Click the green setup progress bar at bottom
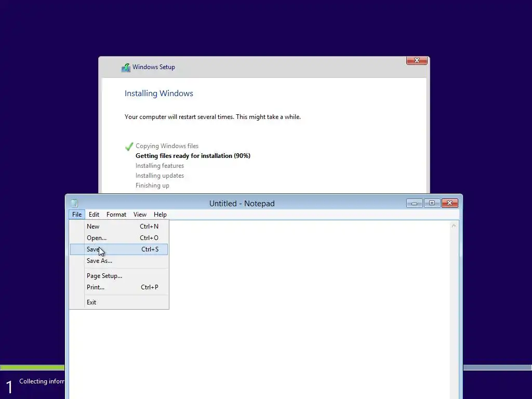532x399 pixels. click(x=32, y=367)
